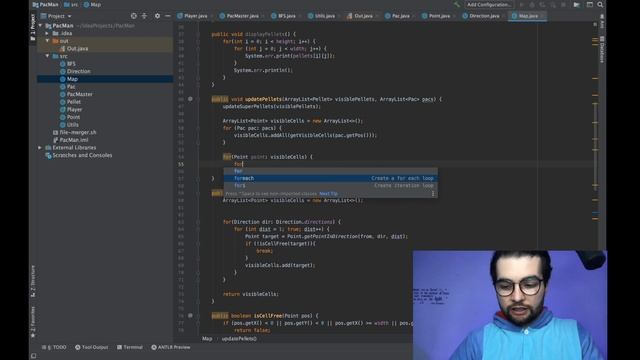Click Map in the bottom editor breadcrumb
This screenshot has width=640, height=360.
pos(207,339)
